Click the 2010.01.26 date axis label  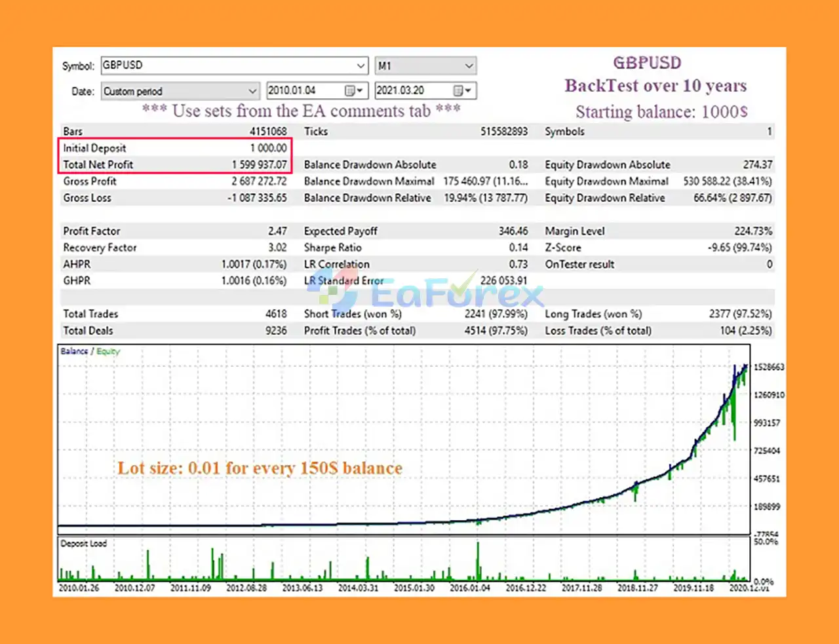79,588
